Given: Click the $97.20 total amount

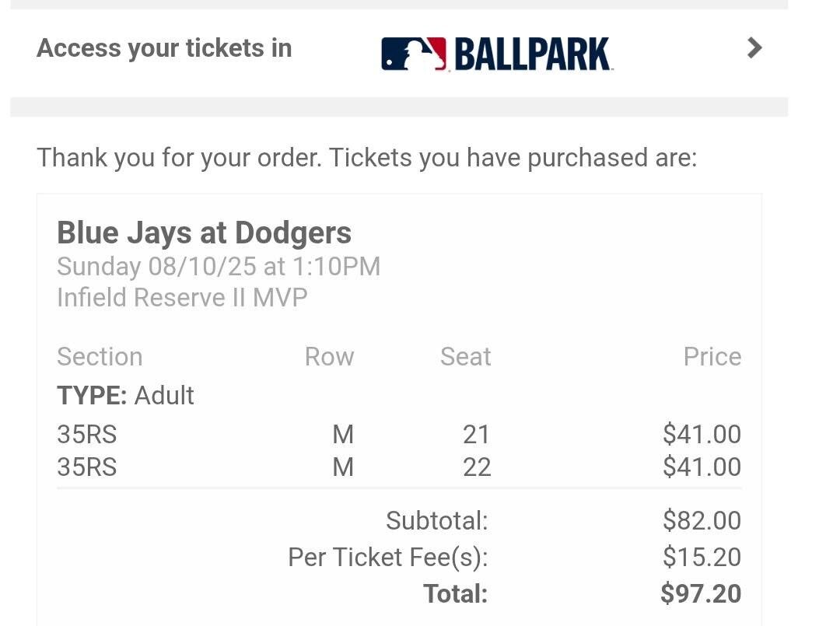Looking at the screenshot, I should (x=701, y=593).
